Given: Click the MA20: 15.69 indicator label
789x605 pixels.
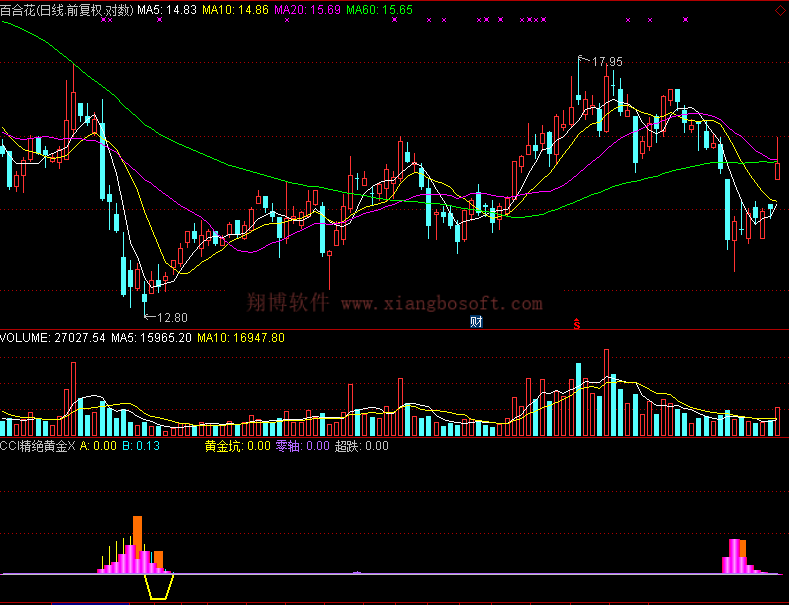Looking at the screenshot, I should [x=307, y=10].
